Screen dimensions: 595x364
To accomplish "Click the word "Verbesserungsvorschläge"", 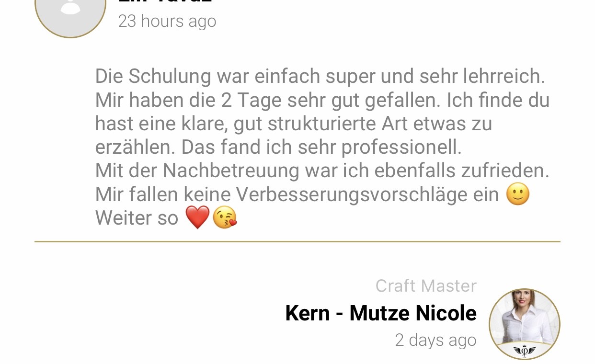I will (367, 194).
